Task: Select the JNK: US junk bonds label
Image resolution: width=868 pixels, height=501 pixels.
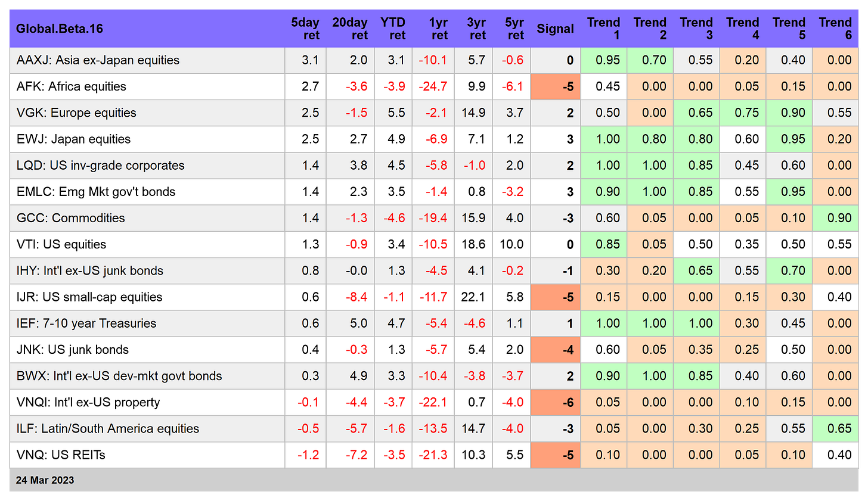Action: click(x=73, y=350)
